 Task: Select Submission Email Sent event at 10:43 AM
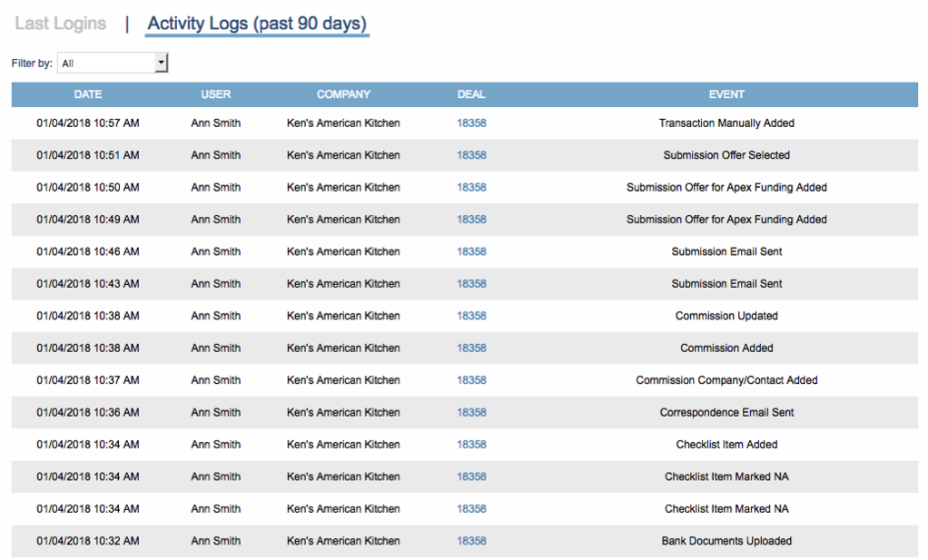[x=726, y=284]
